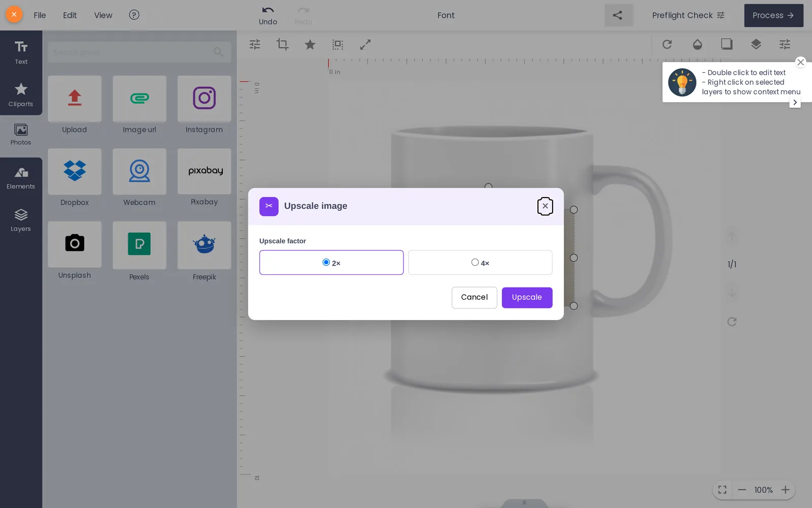This screenshot has height=508, width=812.
Task: Click the refresh icon below page arrows
Action: [x=732, y=322]
